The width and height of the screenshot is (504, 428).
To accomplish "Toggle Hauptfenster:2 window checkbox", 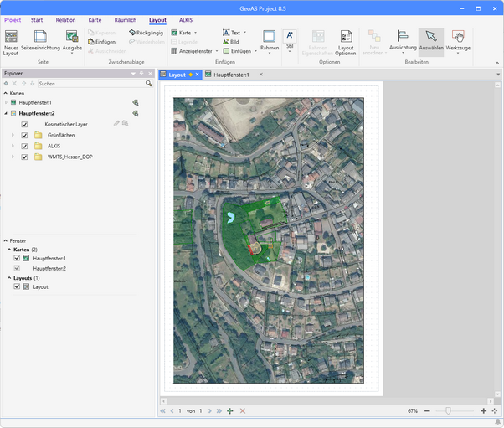I will point(17,268).
